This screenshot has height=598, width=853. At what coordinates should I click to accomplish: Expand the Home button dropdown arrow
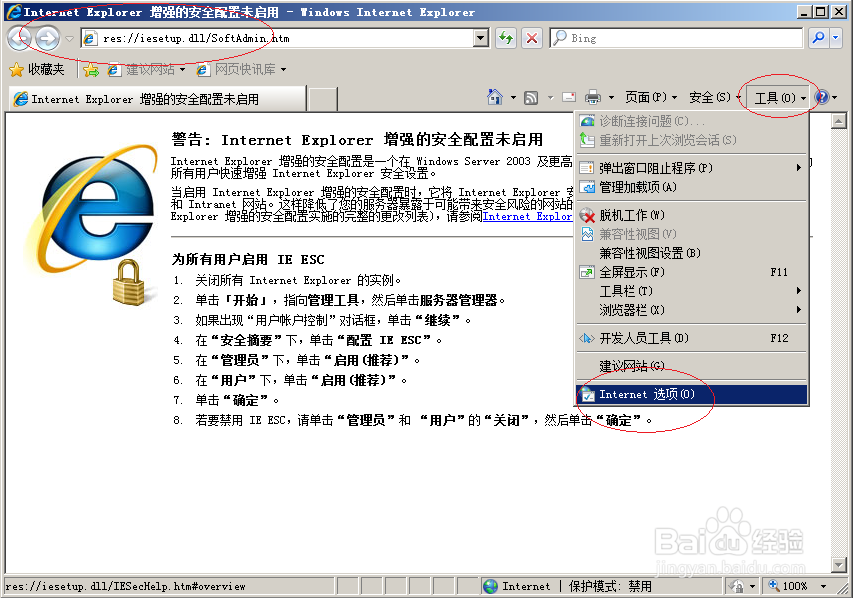coord(513,98)
